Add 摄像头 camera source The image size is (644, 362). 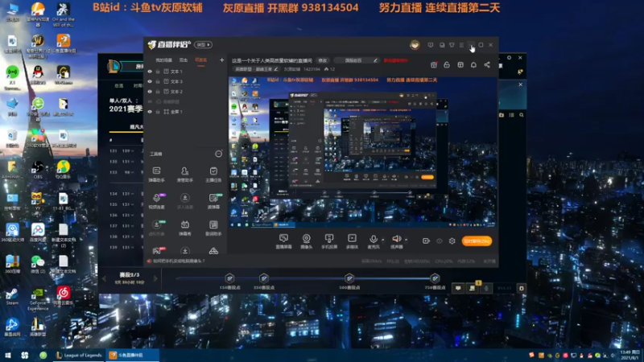click(x=307, y=241)
